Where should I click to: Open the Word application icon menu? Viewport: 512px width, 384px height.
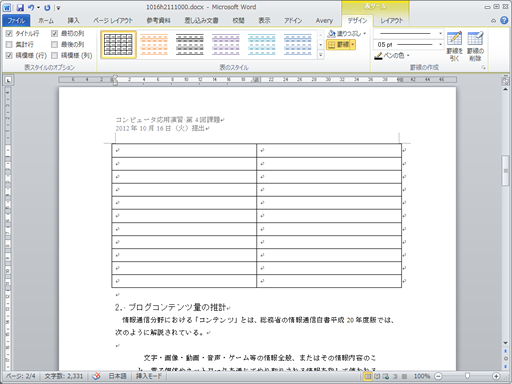[x=7, y=7]
